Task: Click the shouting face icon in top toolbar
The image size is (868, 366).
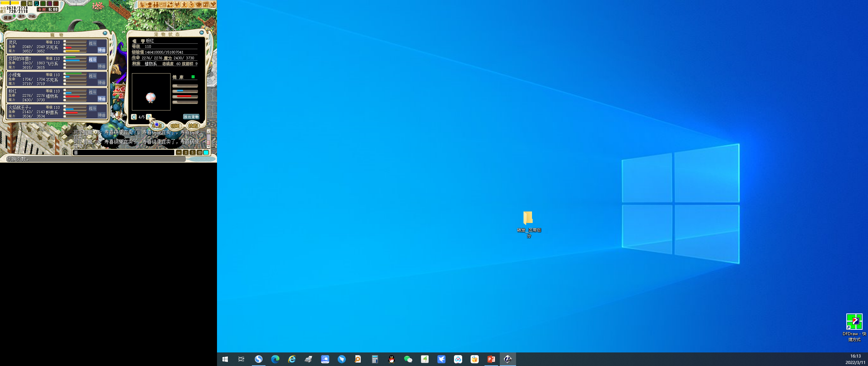Action: [x=149, y=4]
